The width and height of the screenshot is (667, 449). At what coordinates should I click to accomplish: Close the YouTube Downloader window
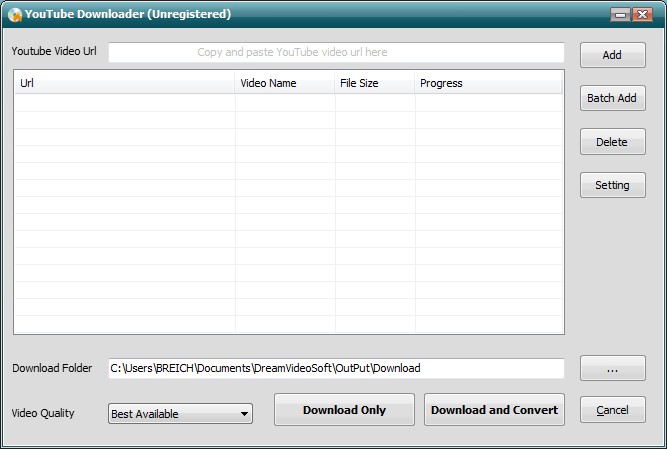(x=642, y=15)
